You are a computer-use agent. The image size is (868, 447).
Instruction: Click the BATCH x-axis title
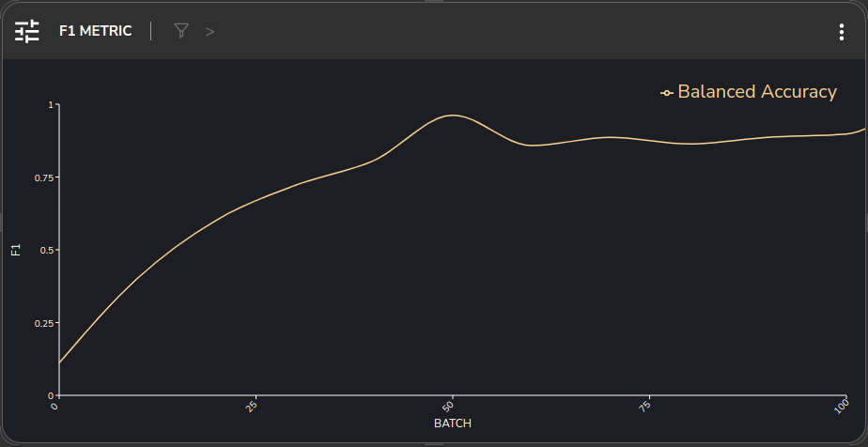coord(452,424)
